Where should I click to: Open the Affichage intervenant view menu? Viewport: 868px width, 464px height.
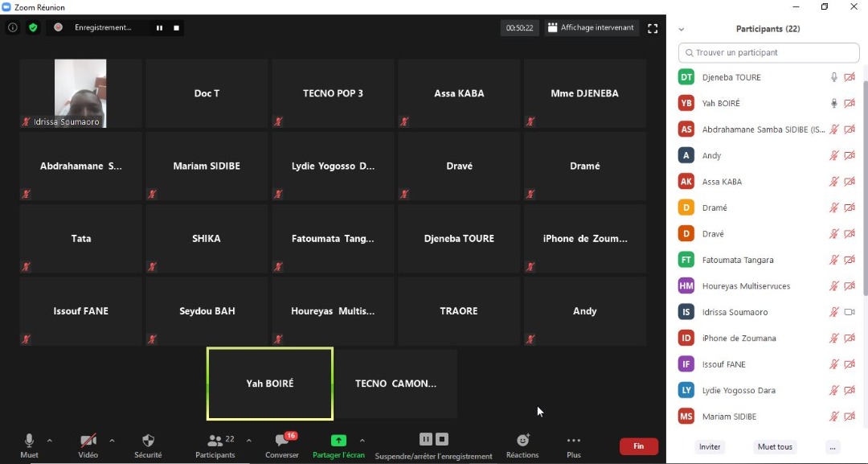592,28
